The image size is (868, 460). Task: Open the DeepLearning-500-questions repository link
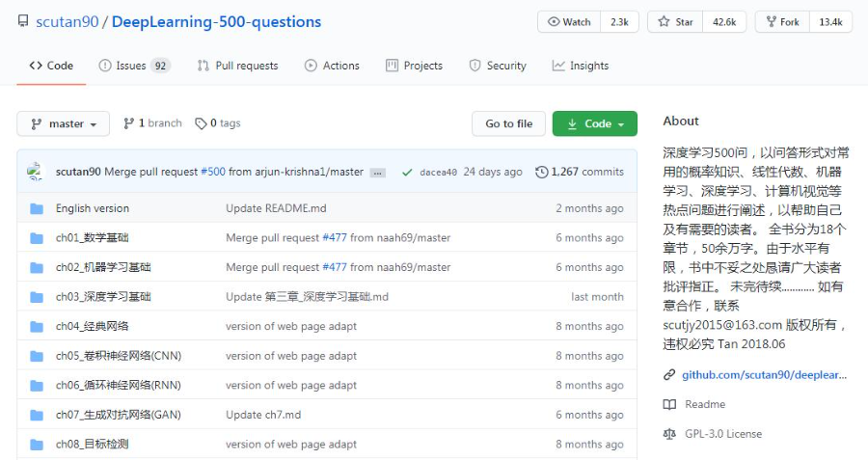216,21
